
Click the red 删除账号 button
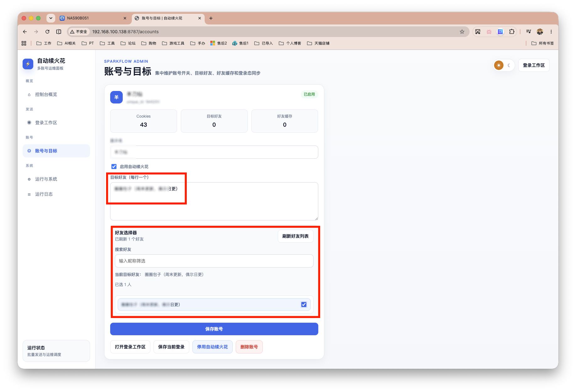point(249,347)
